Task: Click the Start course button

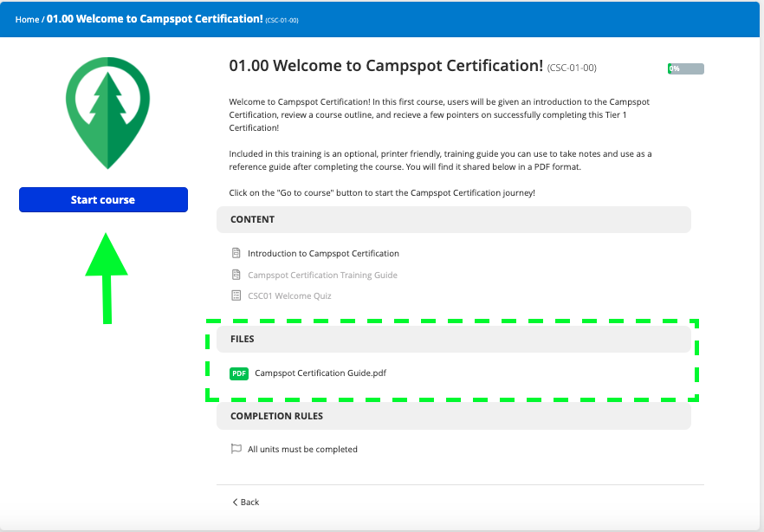Action: click(103, 199)
